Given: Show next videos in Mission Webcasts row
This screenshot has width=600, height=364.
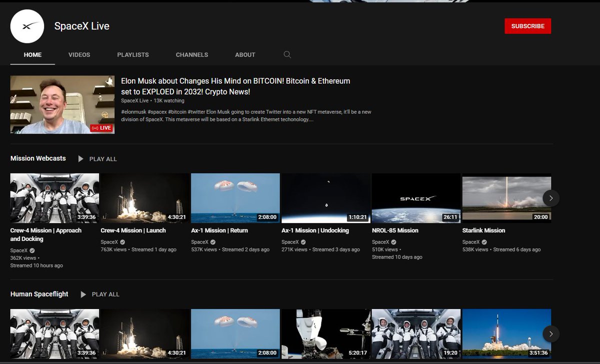Looking at the screenshot, I should tap(551, 198).
